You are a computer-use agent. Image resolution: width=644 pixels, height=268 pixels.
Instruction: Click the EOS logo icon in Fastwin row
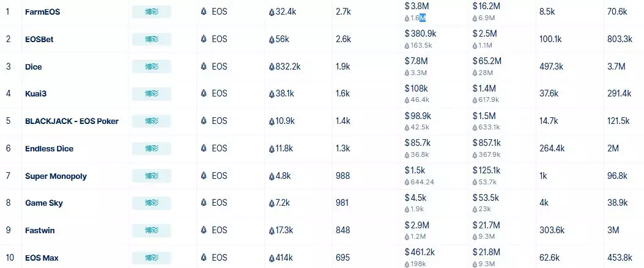(x=204, y=230)
